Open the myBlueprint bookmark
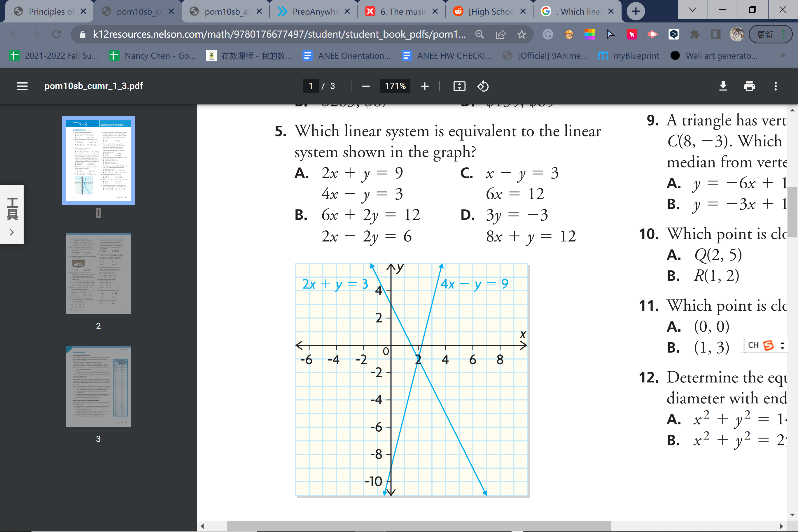Image resolution: width=798 pixels, height=532 pixels. coord(636,55)
